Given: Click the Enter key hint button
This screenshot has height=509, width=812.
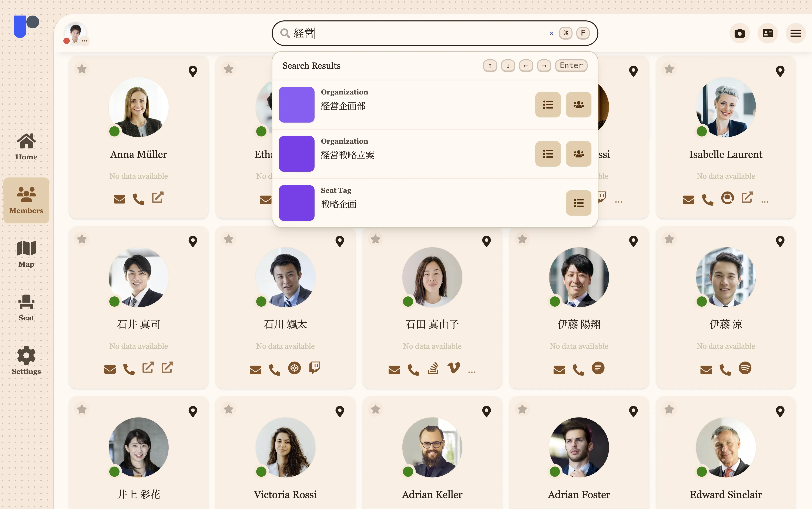Looking at the screenshot, I should [571, 66].
